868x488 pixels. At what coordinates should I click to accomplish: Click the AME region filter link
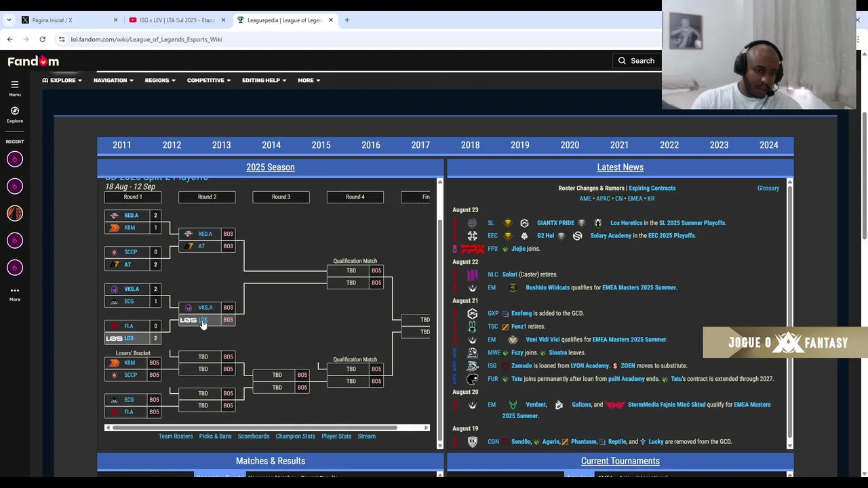585,199
